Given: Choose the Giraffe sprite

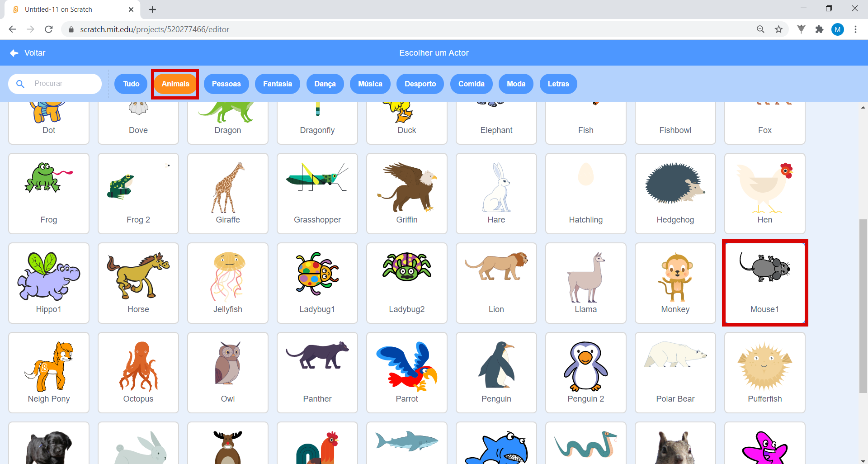Looking at the screenshot, I should pos(228,194).
